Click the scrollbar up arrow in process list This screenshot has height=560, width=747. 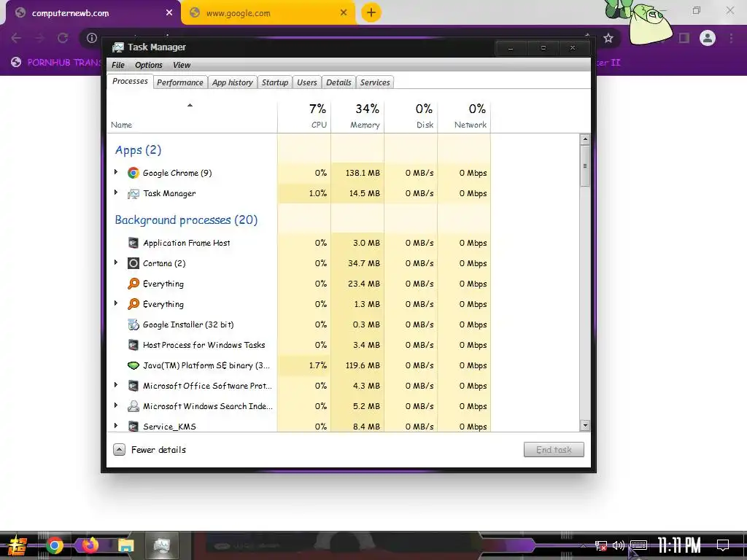(x=585, y=139)
